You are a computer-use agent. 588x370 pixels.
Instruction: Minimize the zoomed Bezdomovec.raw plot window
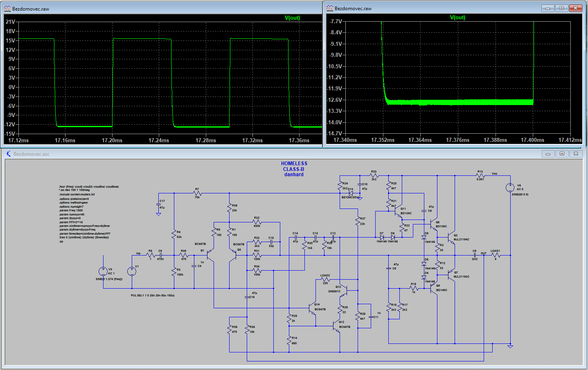point(548,8)
